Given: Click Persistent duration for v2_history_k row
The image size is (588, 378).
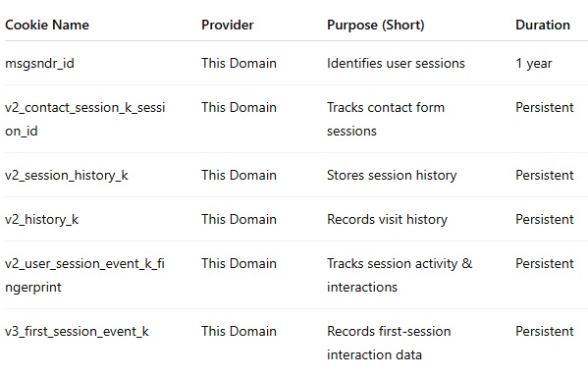Looking at the screenshot, I should [545, 220].
